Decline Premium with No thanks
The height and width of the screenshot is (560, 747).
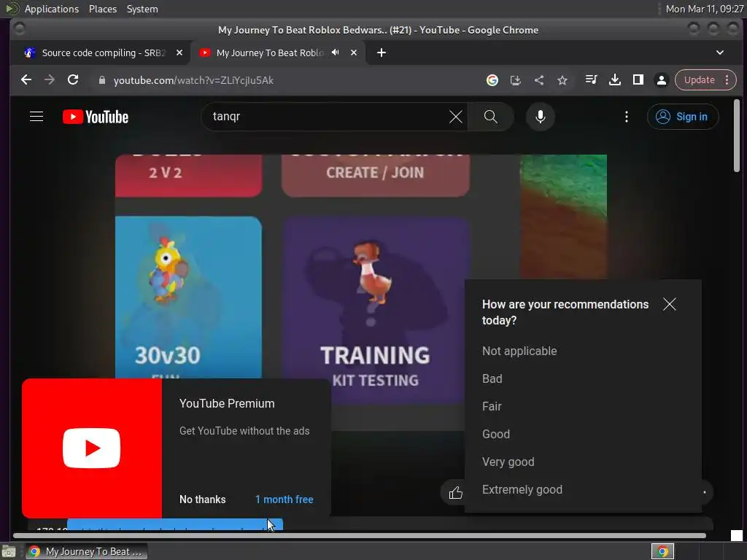click(x=203, y=499)
